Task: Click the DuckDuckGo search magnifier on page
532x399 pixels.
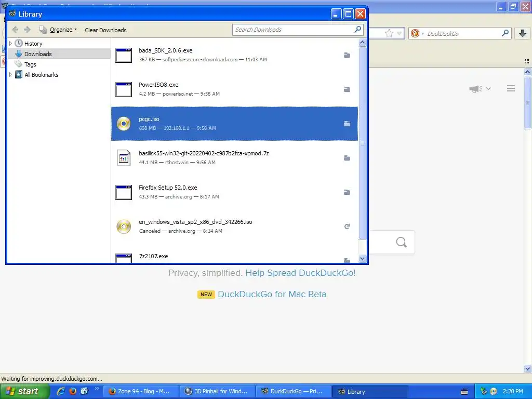Action: (x=402, y=242)
